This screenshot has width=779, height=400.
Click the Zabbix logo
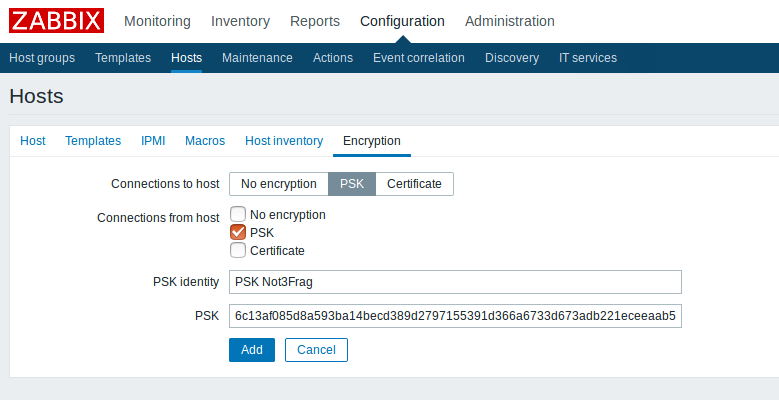[58, 21]
